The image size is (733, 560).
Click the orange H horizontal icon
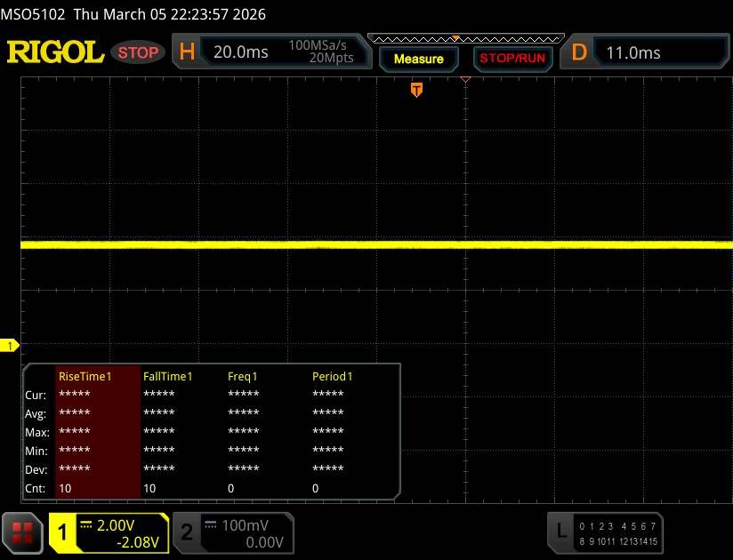(187, 52)
